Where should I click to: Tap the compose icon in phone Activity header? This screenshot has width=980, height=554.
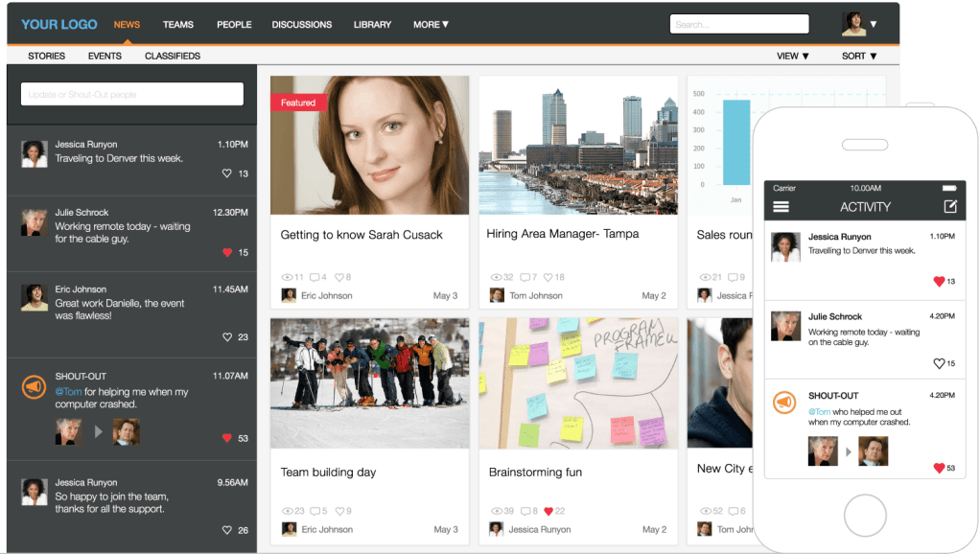coord(950,206)
